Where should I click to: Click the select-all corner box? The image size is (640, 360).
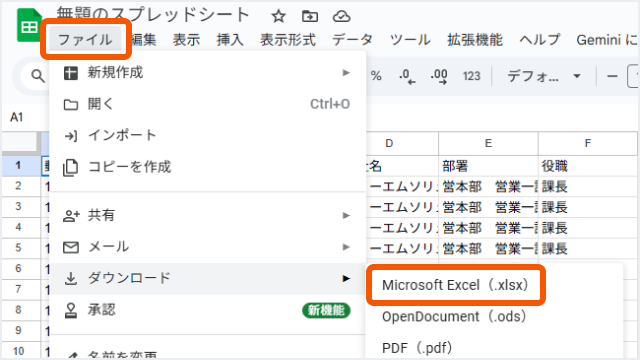20,143
